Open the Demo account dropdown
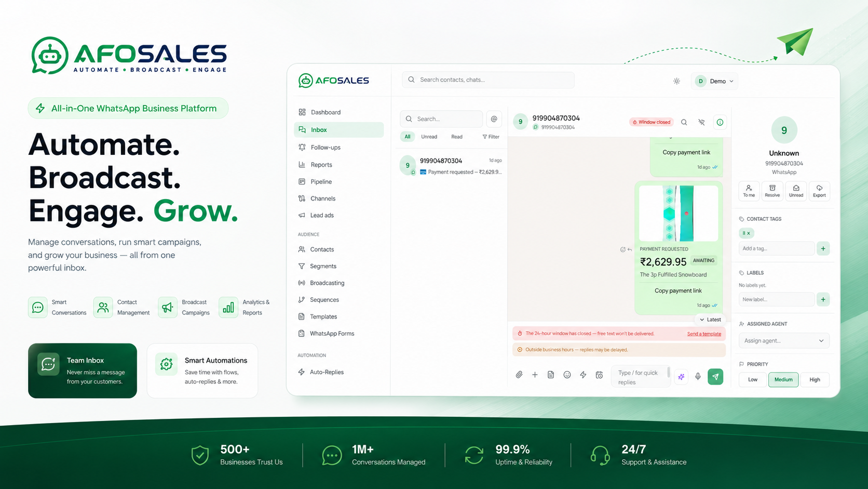Screen dimensions: 868x489 pos(715,81)
